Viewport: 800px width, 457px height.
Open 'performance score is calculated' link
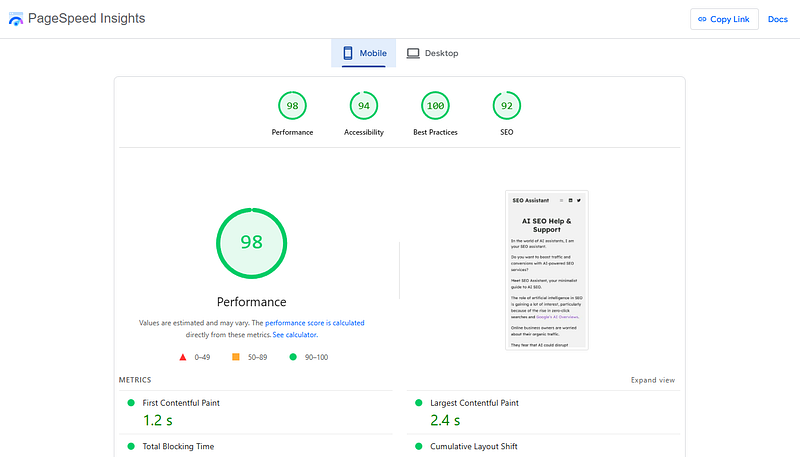[315, 323]
